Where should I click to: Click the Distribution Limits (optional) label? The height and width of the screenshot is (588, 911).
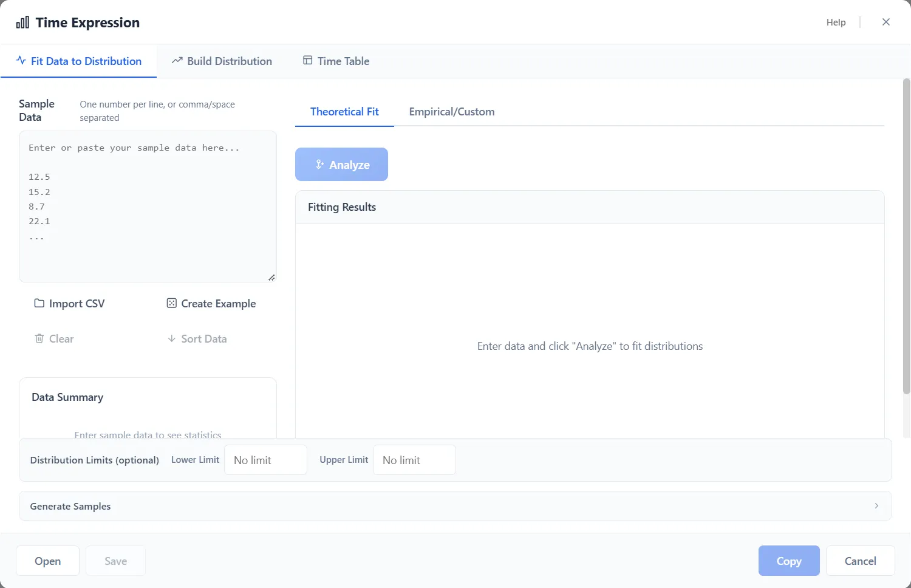point(95,460)
